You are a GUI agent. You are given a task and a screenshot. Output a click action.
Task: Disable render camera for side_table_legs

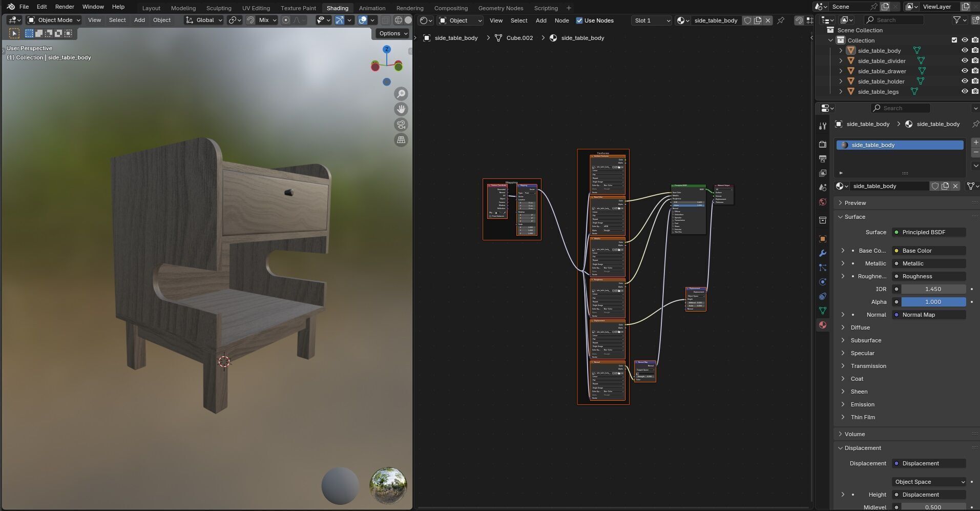click(975, 92)
